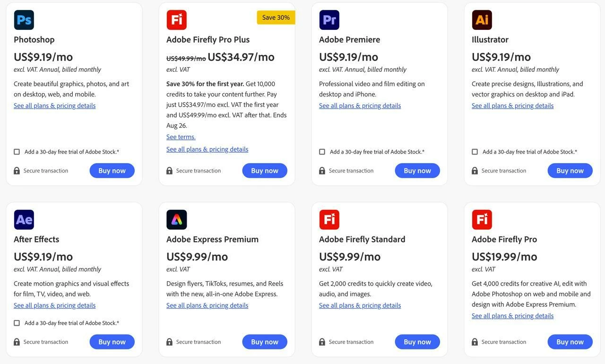
Task: Toggle Adobe Stock trial checkbox for After Effects
Action: pyautogui.click(x=17, y=323)
